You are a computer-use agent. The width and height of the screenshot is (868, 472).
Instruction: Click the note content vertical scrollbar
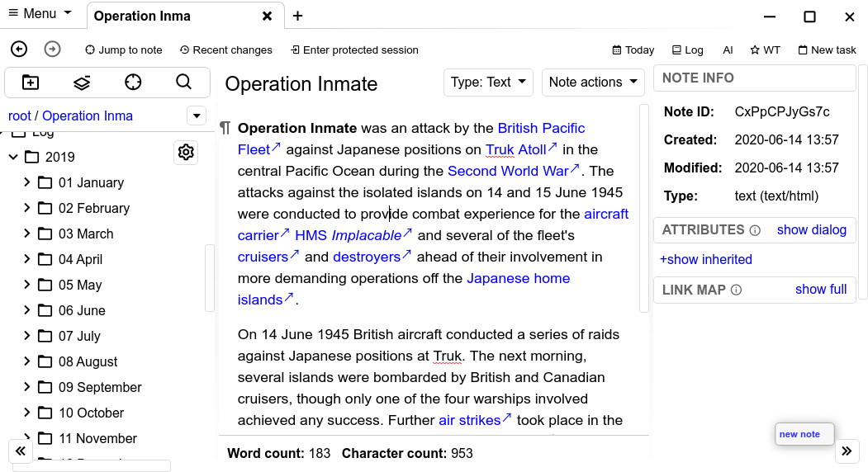click(644, 208)
